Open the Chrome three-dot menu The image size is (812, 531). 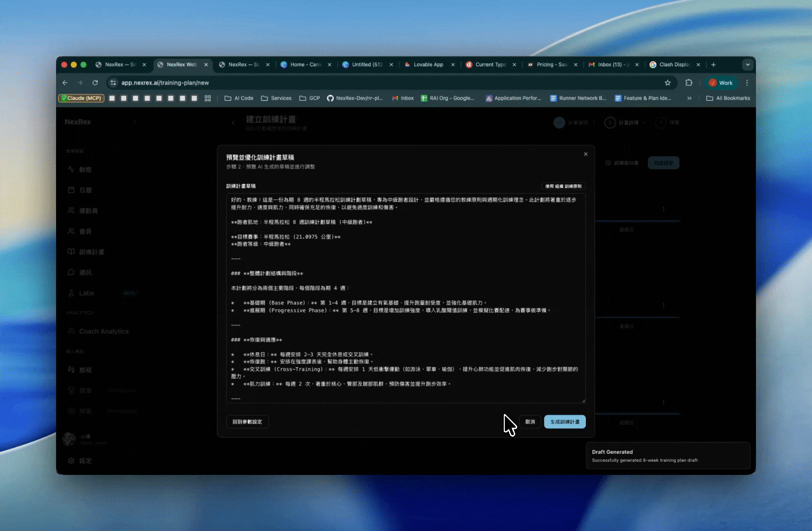click(x=747, y=83)
